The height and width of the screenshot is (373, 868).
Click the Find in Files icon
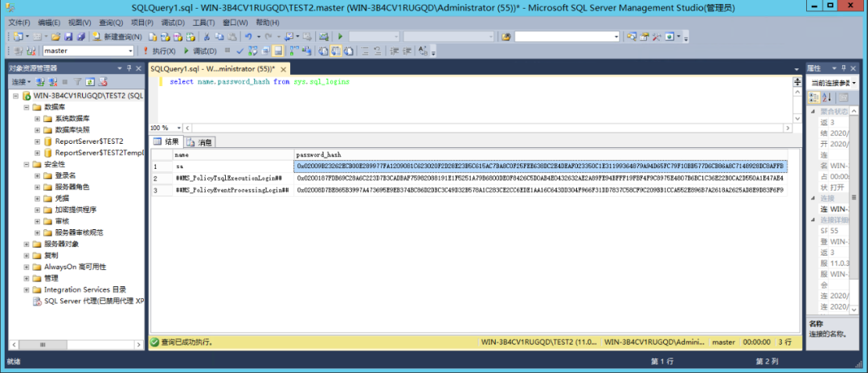[506, 36]
